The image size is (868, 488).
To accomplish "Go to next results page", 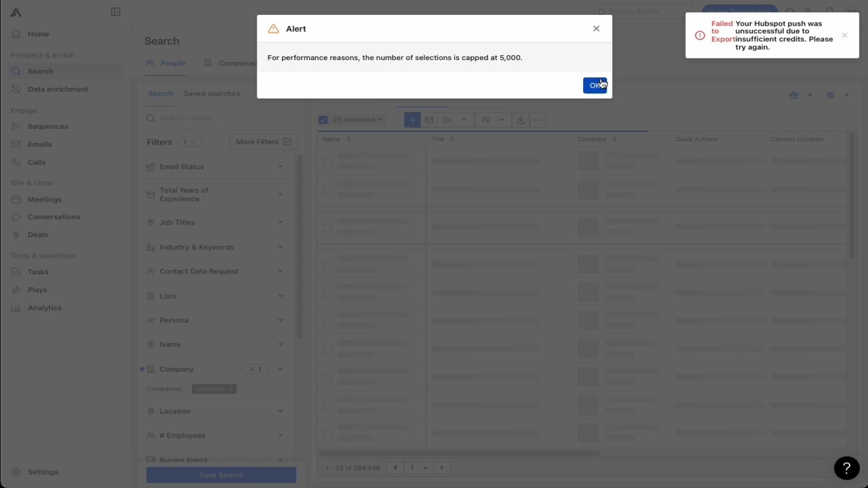I will pyautogui.click(x=442, y=468).
